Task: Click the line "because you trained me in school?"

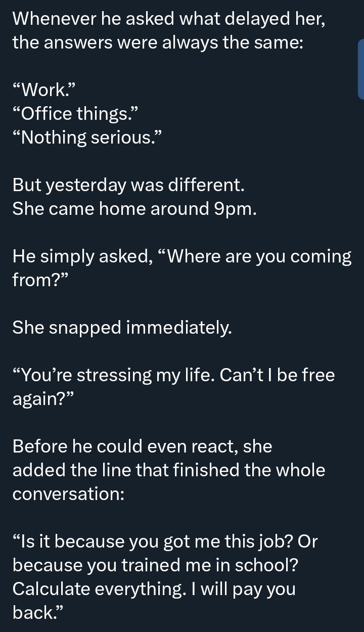Action: coord(155,565)
